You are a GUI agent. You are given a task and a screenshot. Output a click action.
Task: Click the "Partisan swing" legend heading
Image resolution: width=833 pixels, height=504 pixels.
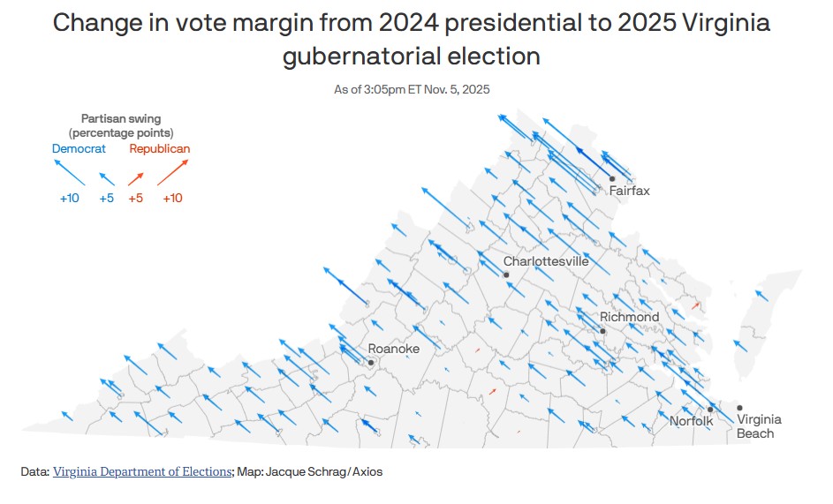(x=121, y=118)
